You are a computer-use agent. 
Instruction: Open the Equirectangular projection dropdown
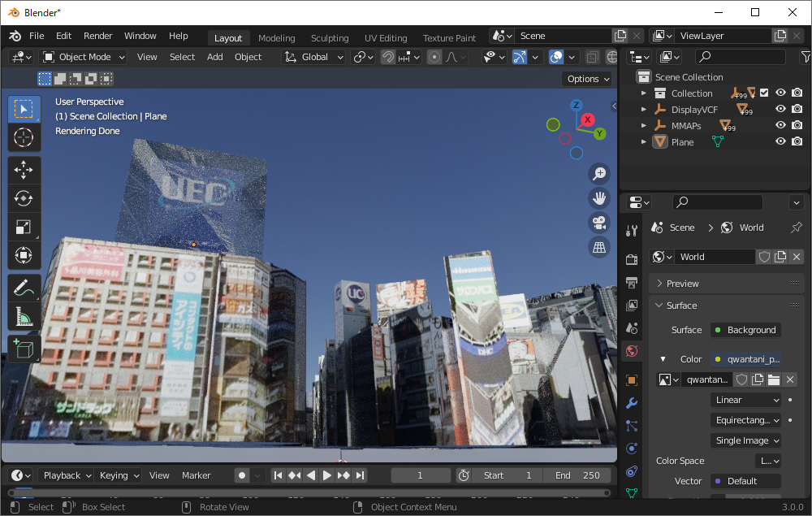(x=745, y=420)
